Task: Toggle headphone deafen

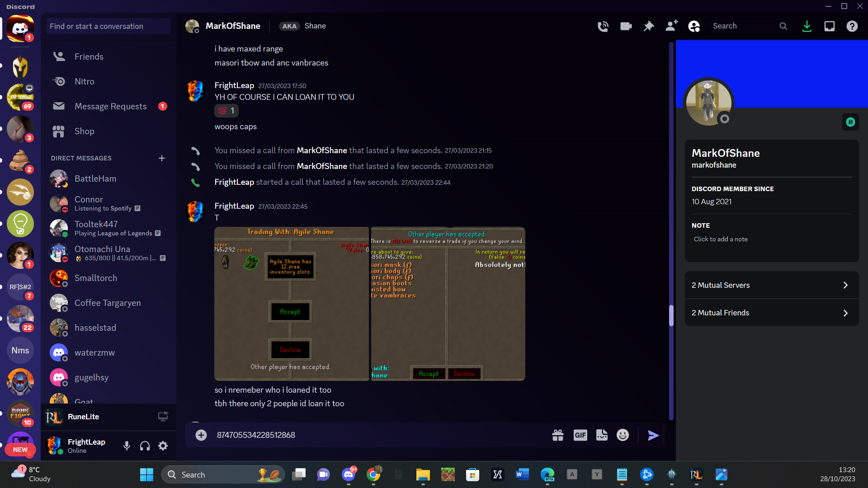Action: pos(145,446)
